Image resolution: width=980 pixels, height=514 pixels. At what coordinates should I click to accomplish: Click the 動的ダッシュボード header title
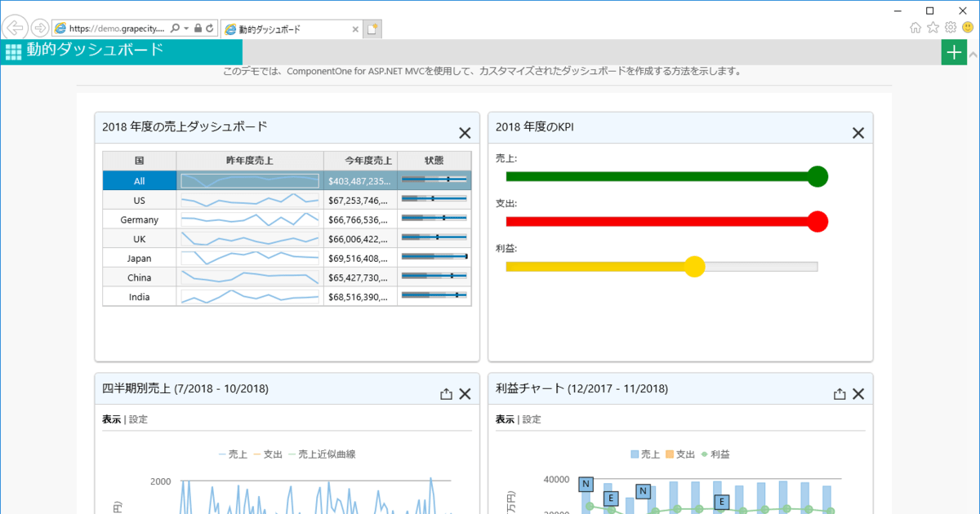pyautogui.click(x=95, y=50)
